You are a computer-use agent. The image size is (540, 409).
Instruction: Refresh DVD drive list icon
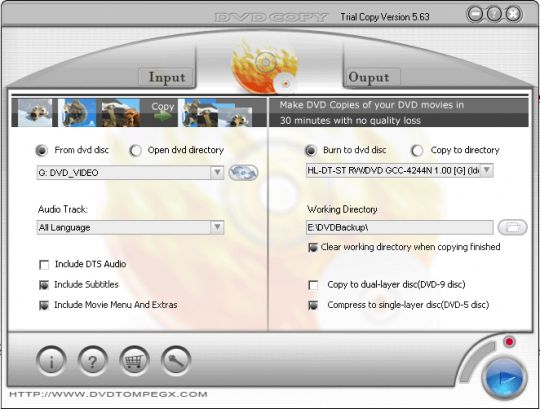point(243,172)
